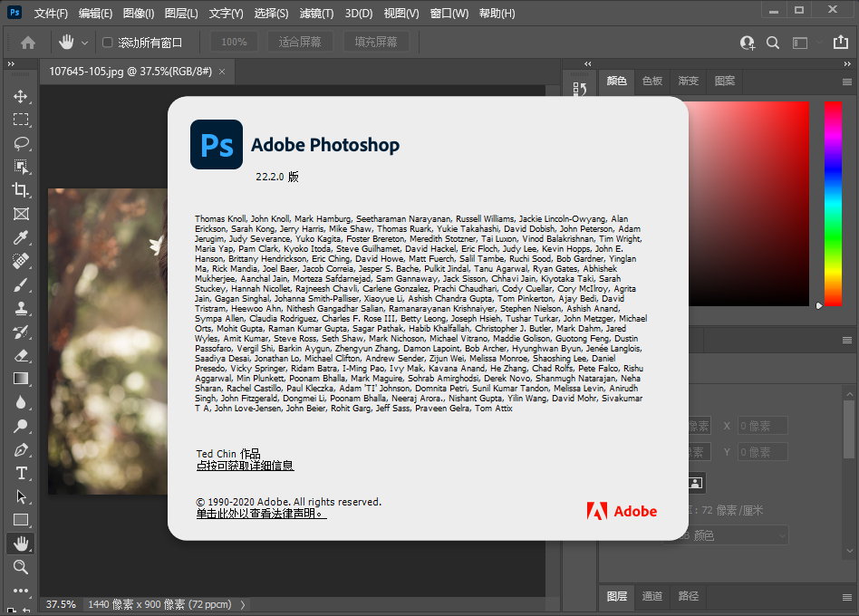859x616 pixels.
Task: Select the Crop tool
Action: (x=21, y=190)
